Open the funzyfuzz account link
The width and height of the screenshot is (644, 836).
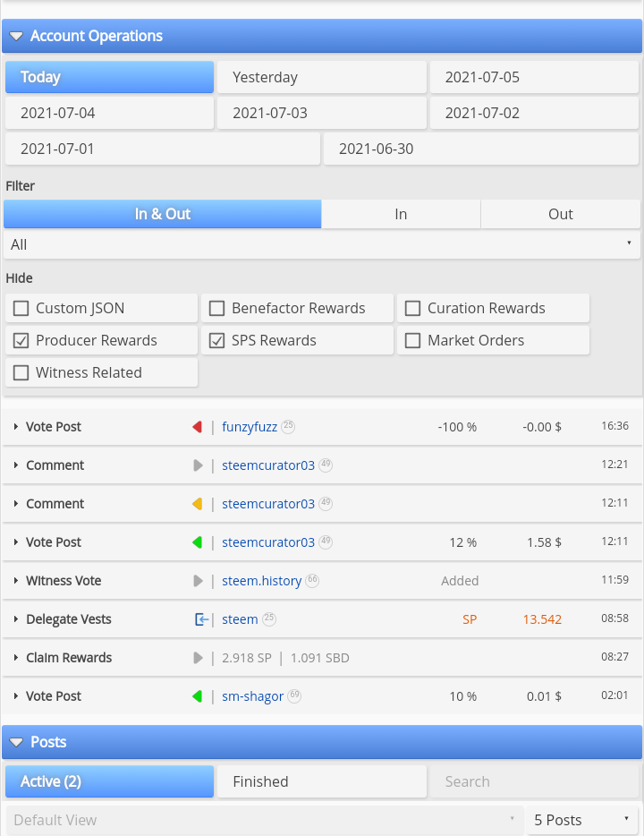[250, 427]
